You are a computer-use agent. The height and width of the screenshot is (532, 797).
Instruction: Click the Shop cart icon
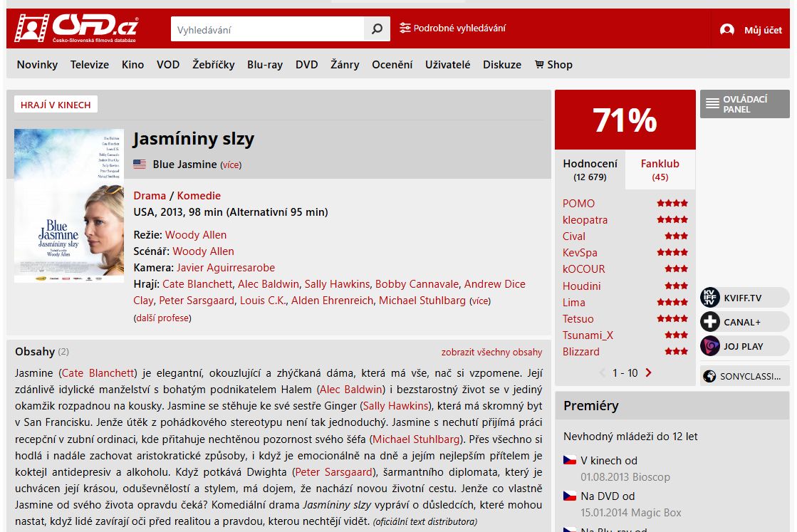pyautogui.click(x=539, y=65)
